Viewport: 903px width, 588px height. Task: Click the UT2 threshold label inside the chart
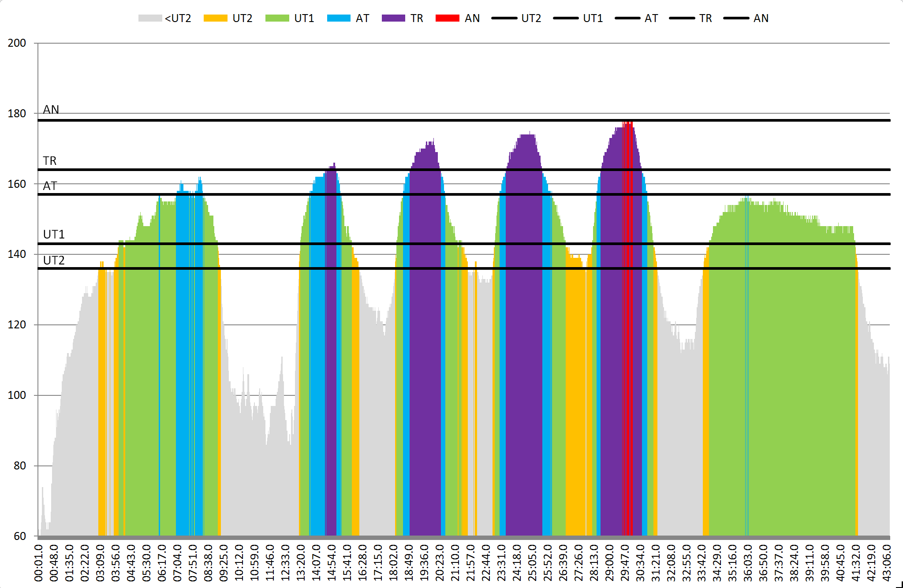(54, 261)
